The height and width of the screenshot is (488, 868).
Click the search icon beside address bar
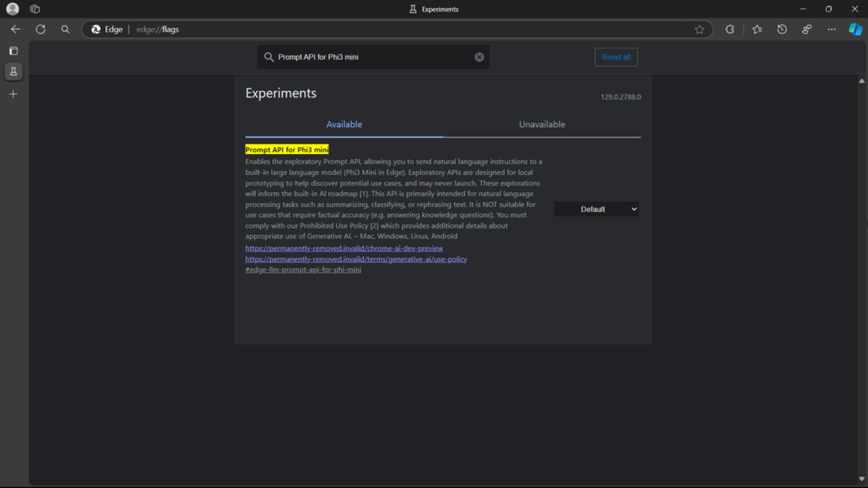[x=65, y=29]
